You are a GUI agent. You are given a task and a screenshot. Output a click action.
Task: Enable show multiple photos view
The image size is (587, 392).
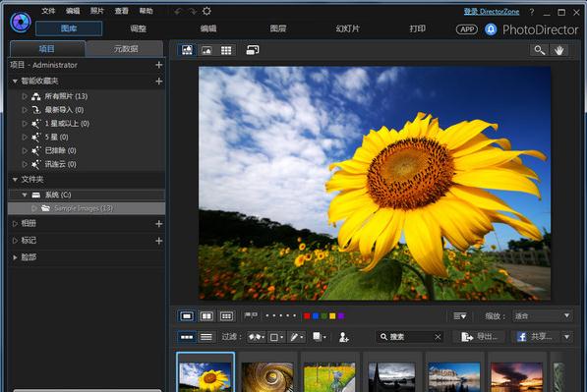point(226,316)
